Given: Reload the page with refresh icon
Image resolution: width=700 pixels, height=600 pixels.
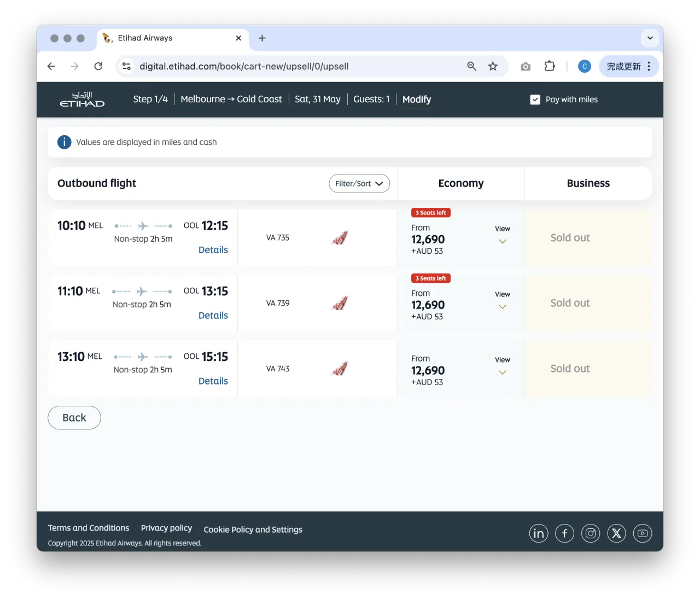Looking at the screenshot, I should coord(98,66).
